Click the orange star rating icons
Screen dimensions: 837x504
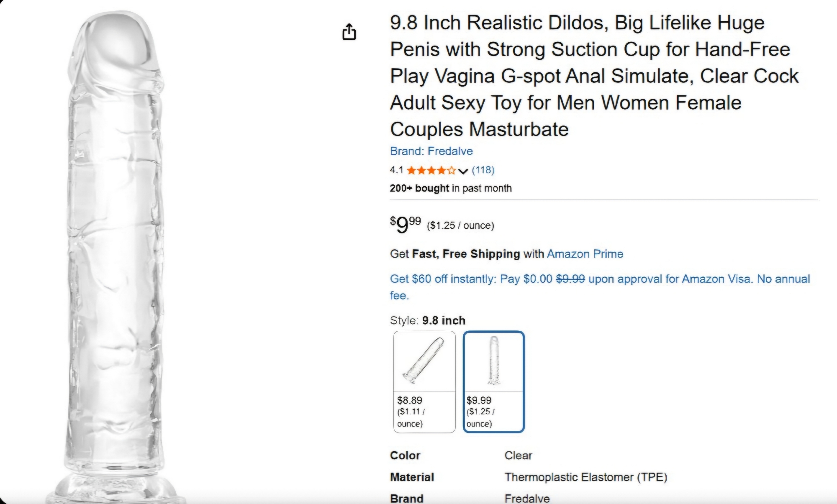click(x=431, y=170)
